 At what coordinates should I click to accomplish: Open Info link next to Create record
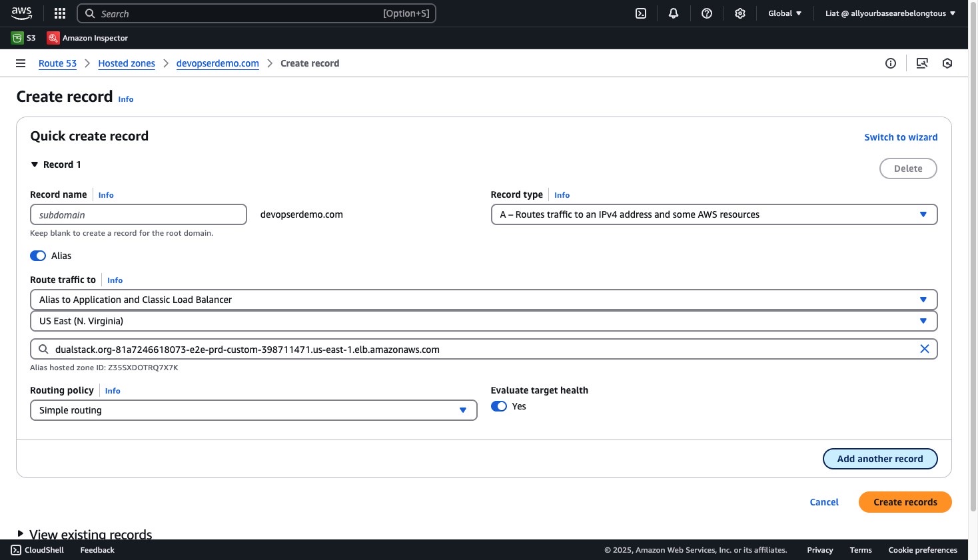pos(126,99)
